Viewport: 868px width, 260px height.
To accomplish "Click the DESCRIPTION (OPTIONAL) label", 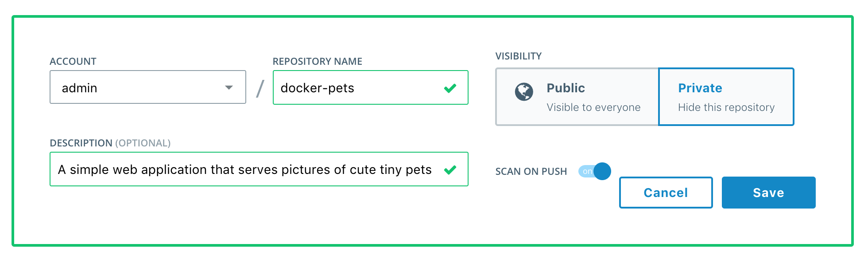I will (x=110, y=143).
